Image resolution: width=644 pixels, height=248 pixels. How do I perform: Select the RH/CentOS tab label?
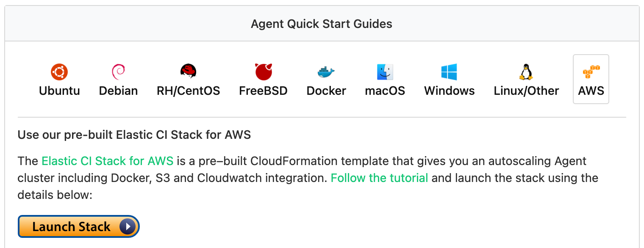pyautogui.click(x=188, y=91)
